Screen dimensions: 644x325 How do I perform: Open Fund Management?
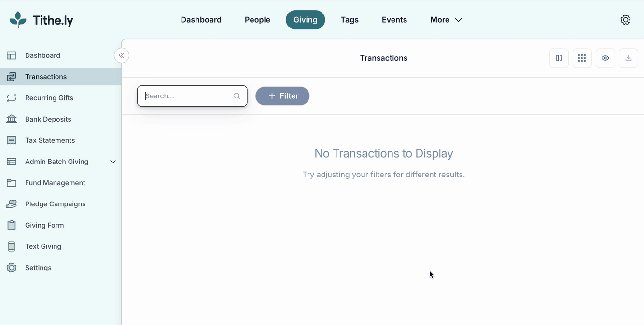[x=55, y=183]
